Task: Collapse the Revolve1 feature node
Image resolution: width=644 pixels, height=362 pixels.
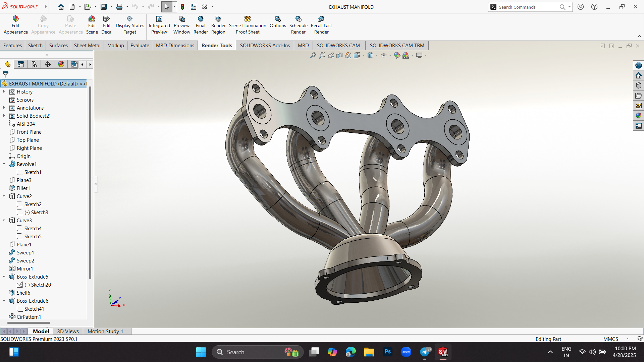Action: click(4, 164)
